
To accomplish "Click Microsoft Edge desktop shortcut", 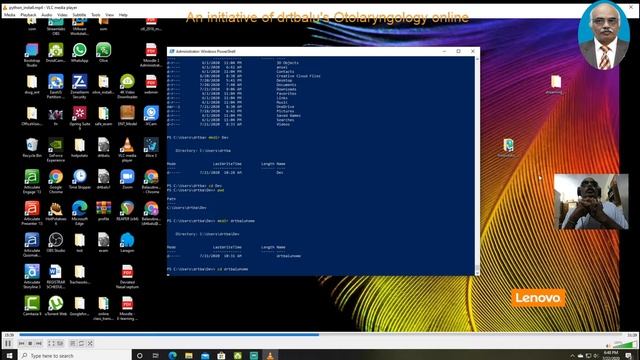I will (x=80, y=213).
